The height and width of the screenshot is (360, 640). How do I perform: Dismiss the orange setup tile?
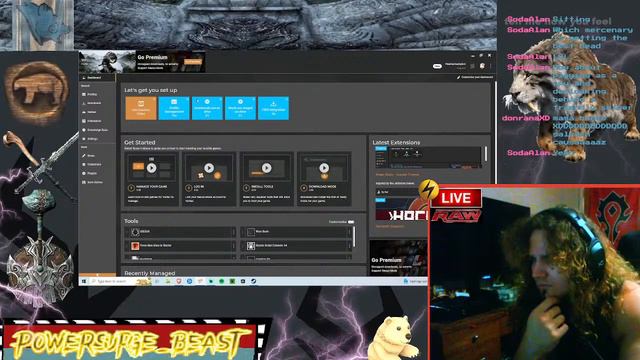pos(154,99)
